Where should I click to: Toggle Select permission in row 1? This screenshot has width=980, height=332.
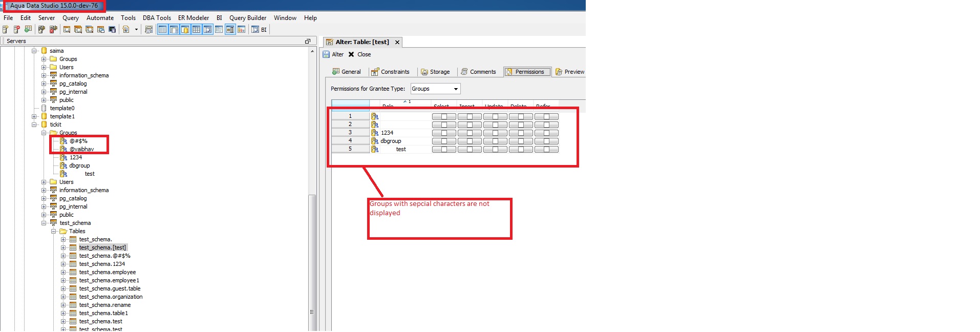(444, 116)
